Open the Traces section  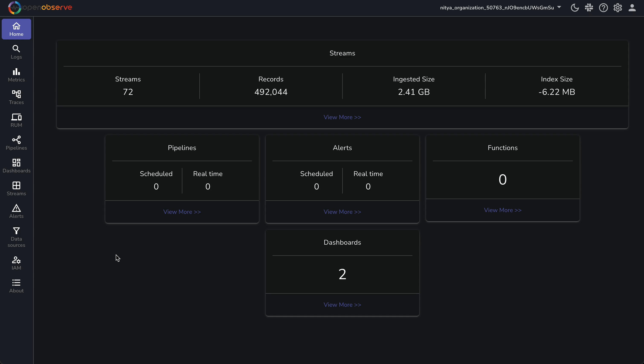click(16, 98)
